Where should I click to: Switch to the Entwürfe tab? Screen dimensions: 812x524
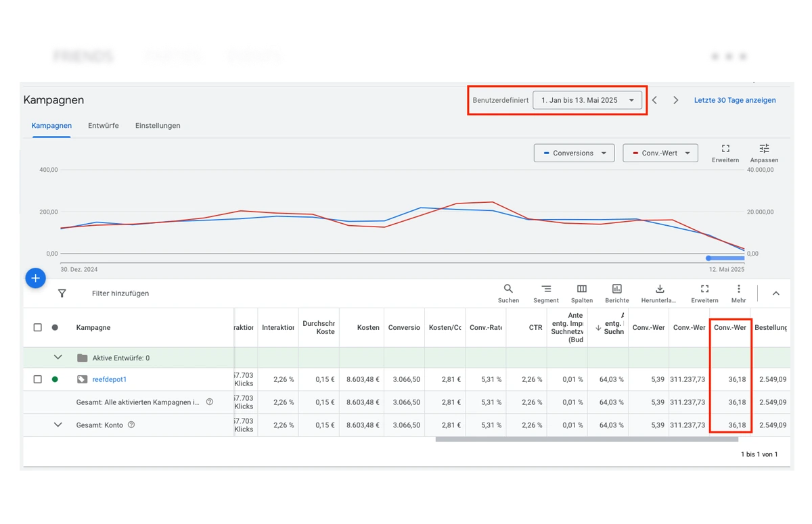pos(104,126)
